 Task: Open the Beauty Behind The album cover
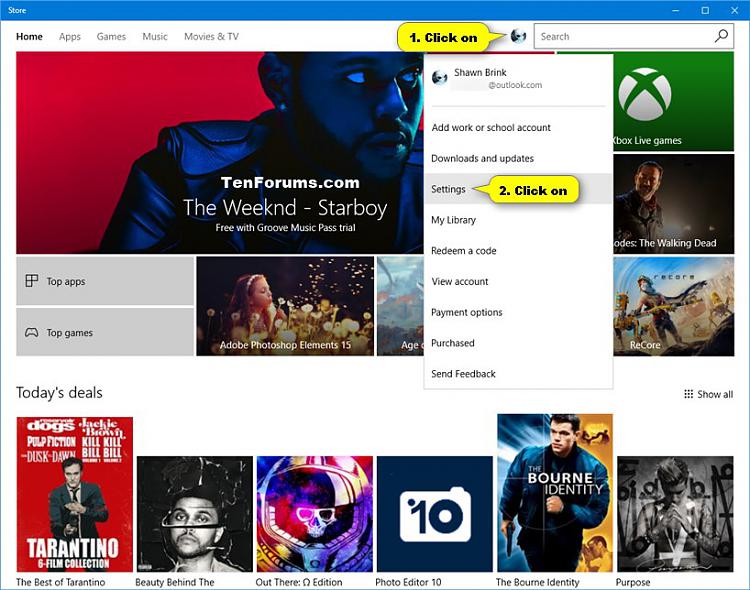click(195, 514)
